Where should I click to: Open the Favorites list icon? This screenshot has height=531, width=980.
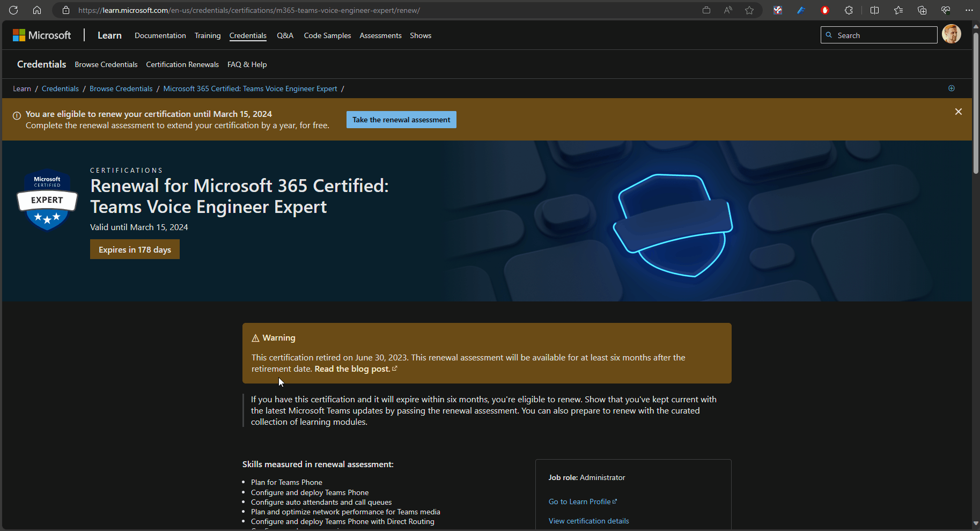pos(898,10)
